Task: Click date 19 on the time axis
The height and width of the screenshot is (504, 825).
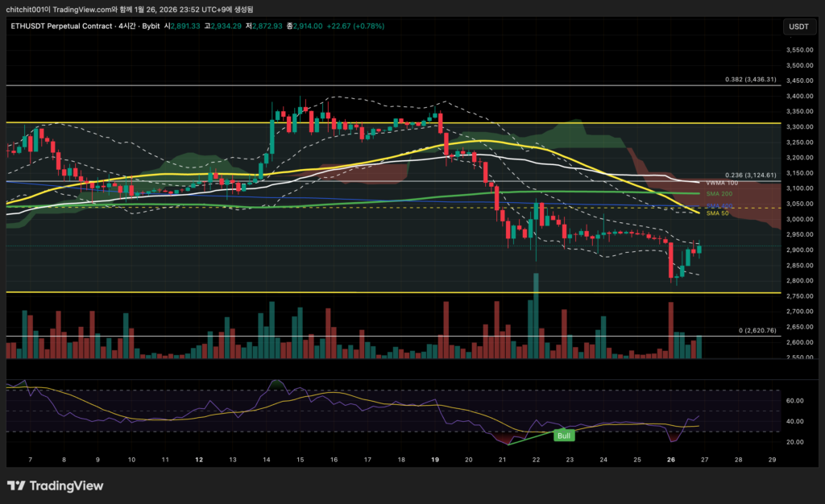Action: [434, 459]
